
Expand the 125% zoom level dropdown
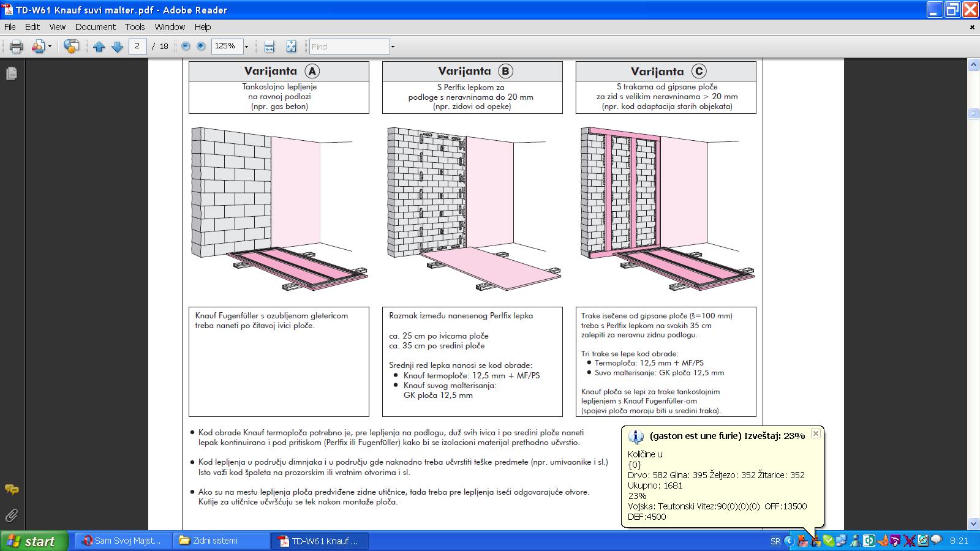(246, 47)
